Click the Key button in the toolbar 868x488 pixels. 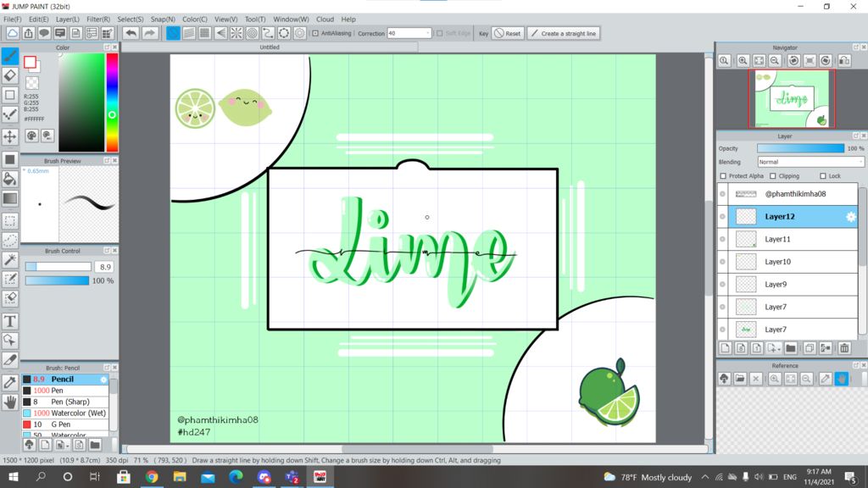(x=483, y=33)
